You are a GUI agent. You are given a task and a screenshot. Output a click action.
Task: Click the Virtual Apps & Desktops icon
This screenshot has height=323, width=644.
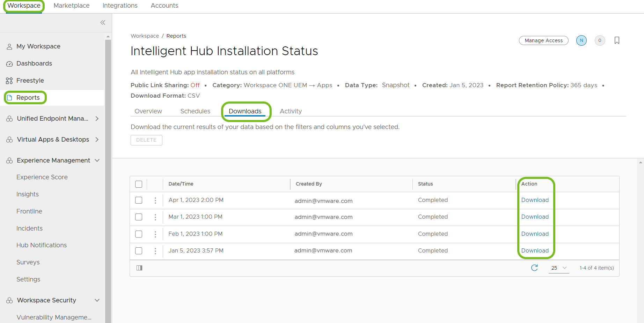pyautogui.click(x=9, y=140)
